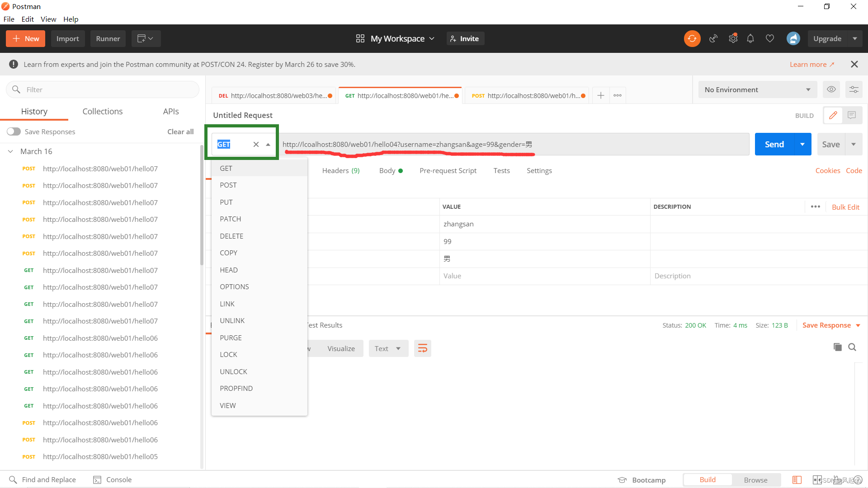The height and width of the screenshot is (488, 868).
Task: Open the Upgrade dropdown arrow
Action: point(854,39)
